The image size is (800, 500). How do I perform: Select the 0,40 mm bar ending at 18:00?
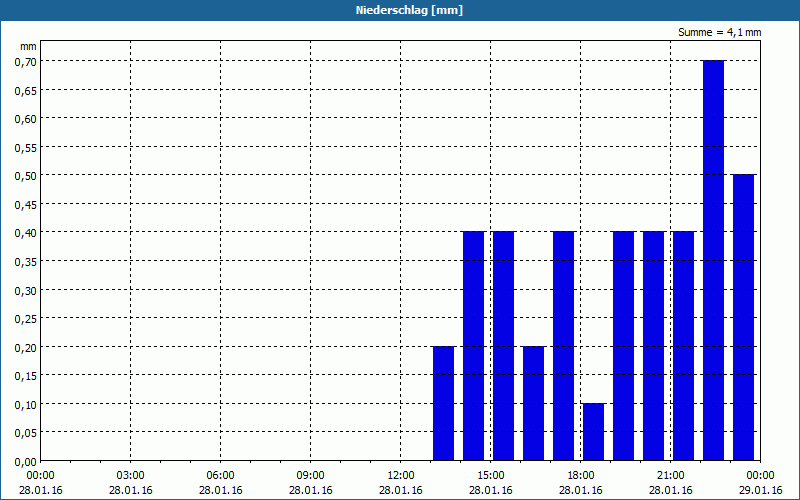pyautogui.click(x=563, y=346)
